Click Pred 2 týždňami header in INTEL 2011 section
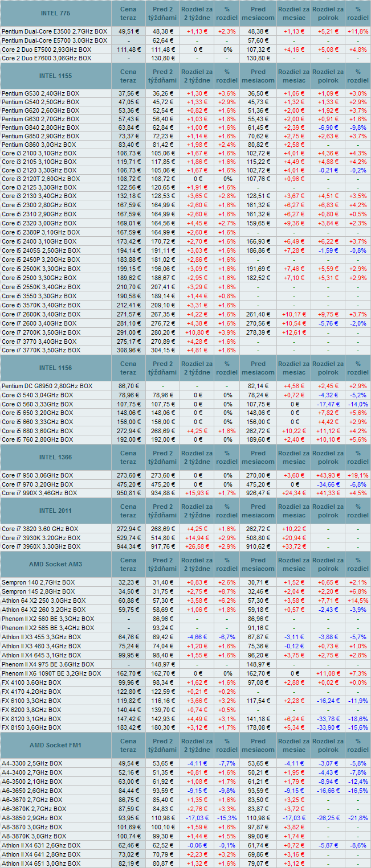 (x=163, y=511)
